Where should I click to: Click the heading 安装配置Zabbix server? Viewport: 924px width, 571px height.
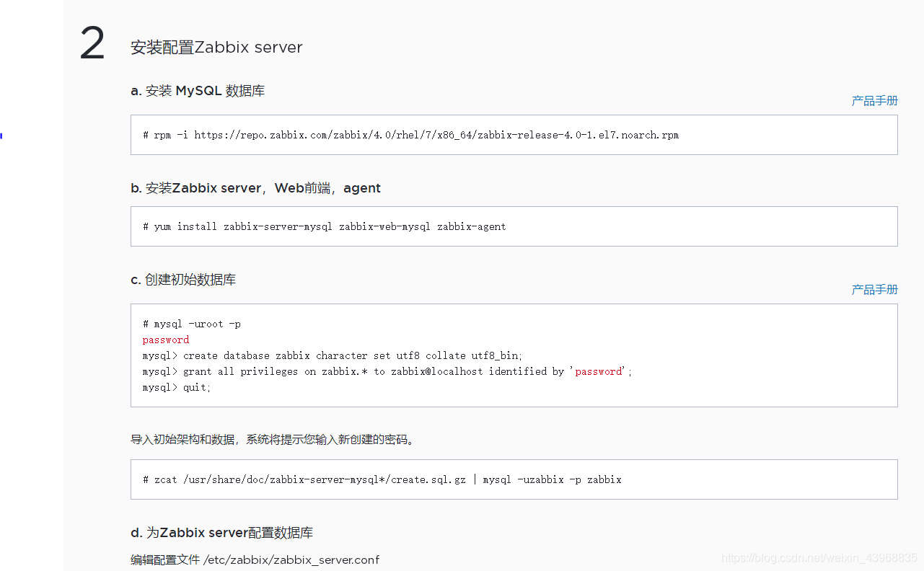[216, 48]
